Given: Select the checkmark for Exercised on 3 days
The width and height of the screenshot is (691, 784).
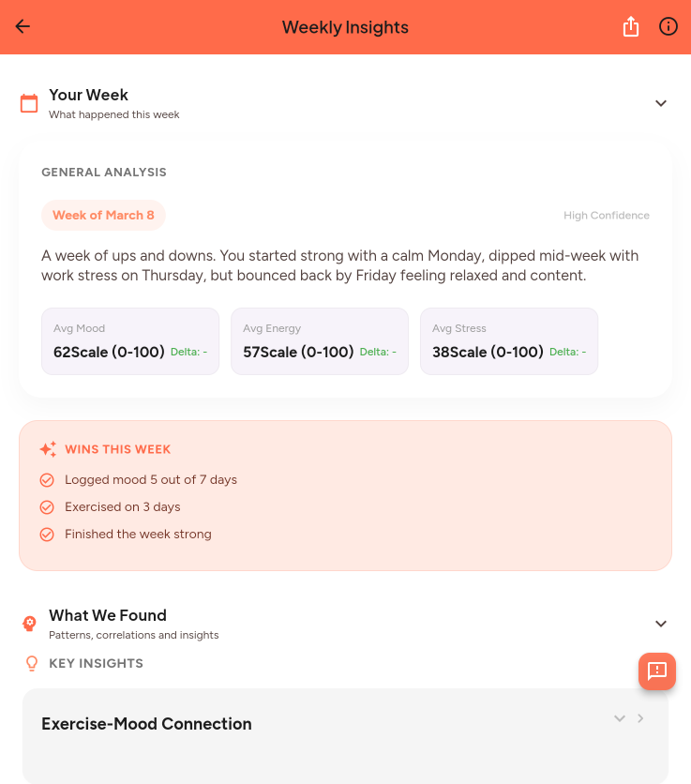Looking at the screenshot, I should pyautogui.click(x=47, y=506).
